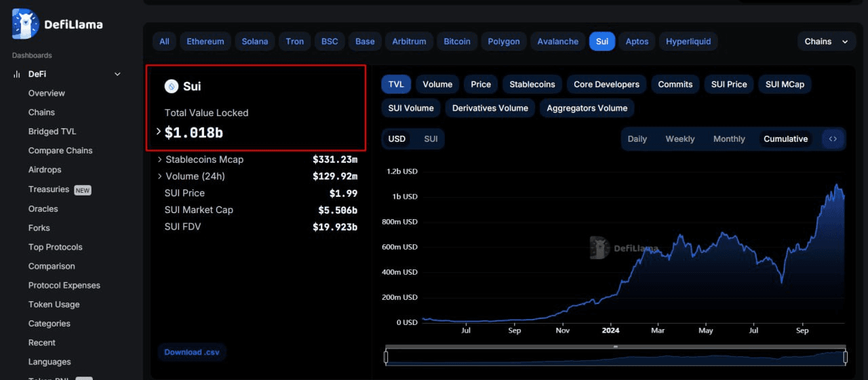Screen dimensions: 868x380
Task: Set chart grouping to Weekly
Action: point(680,138)
